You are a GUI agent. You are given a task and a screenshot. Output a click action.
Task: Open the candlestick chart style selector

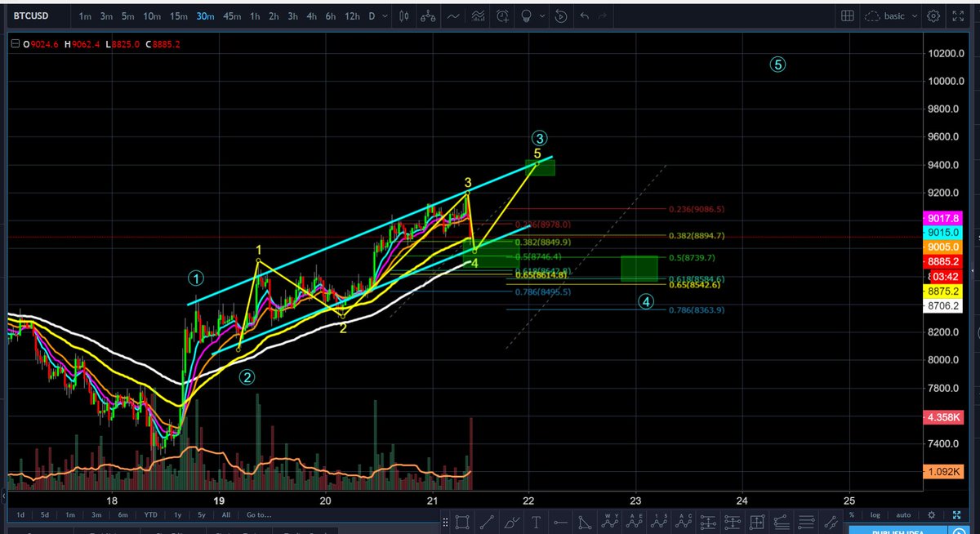pyautogui.click(x=403, y=16)
